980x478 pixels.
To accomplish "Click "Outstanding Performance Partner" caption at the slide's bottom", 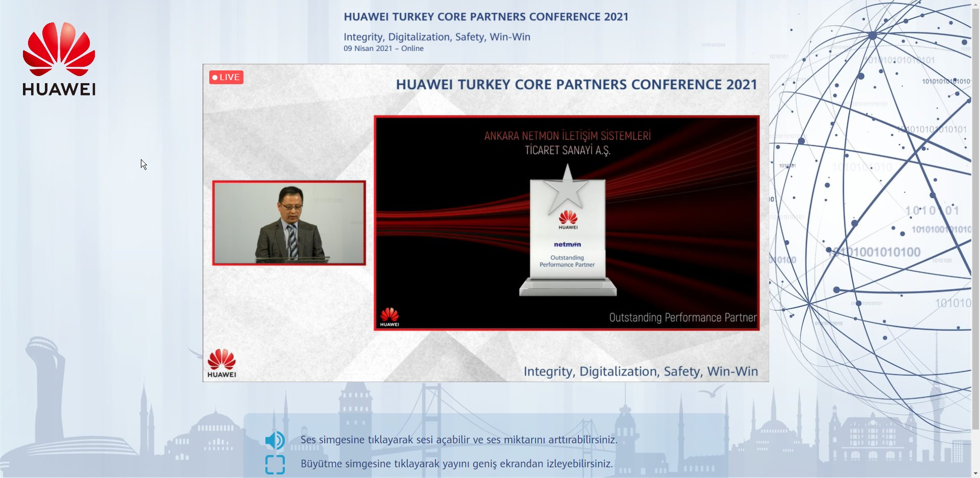I will (683, 318).
